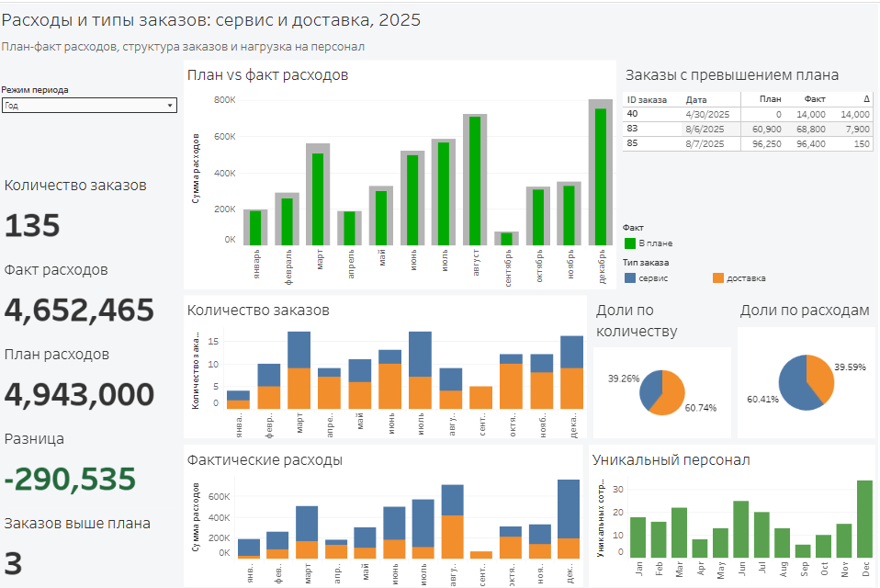The width and height of the screenshot is (880, 588).
Task: Click the blue slice in Доли по количеству pie
Action: [651, 389]
